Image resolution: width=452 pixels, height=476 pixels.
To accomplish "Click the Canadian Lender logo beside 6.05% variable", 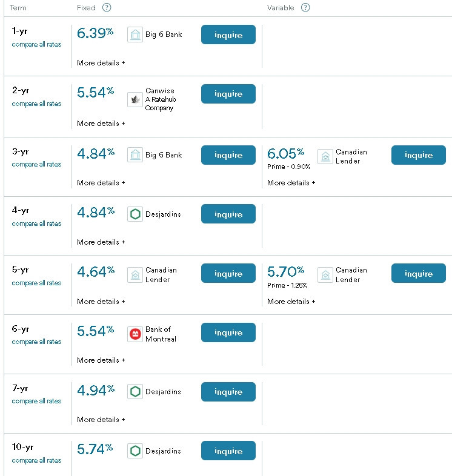I will 325,157.
